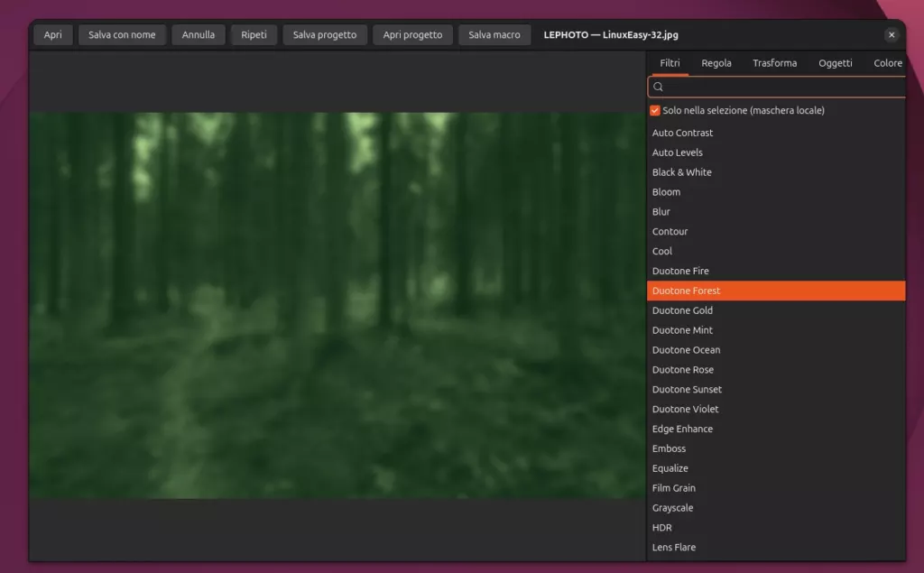The height and width of the screenshot is (573, 924).
Task: Click the search magnifier icon in filter box
Action: (x=658, y=88)
